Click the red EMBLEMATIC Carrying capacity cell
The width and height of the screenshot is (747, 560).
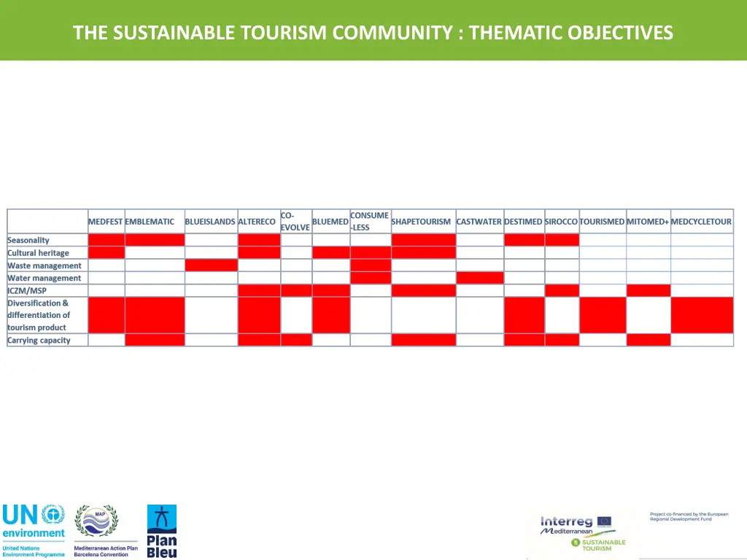pos(155,340)
